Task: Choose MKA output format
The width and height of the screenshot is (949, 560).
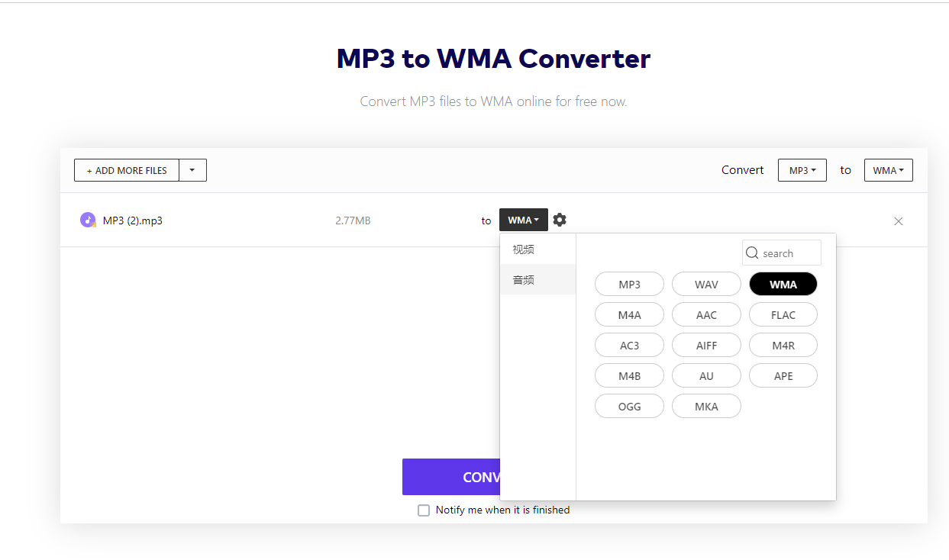Action: (x=706, y=407)
